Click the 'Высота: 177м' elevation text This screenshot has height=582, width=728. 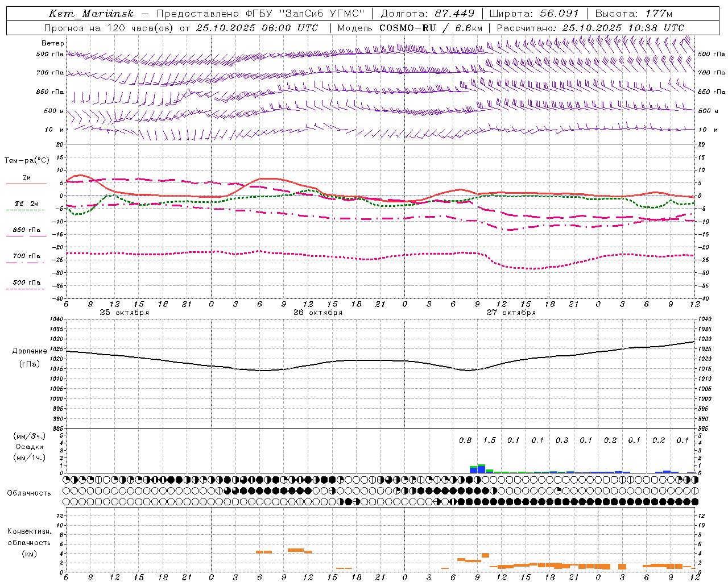pyautogui.click(x=634, y=14)
